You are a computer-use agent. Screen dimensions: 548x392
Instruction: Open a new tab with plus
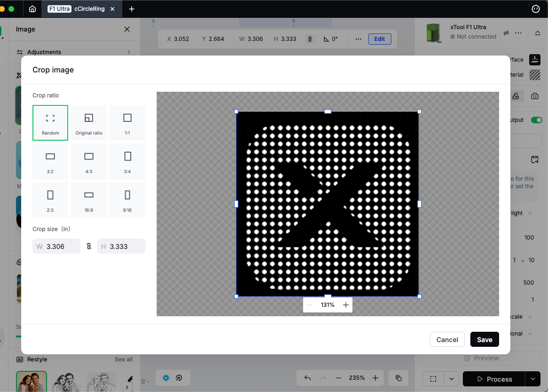pyautogui.click(x=132, y=9)
